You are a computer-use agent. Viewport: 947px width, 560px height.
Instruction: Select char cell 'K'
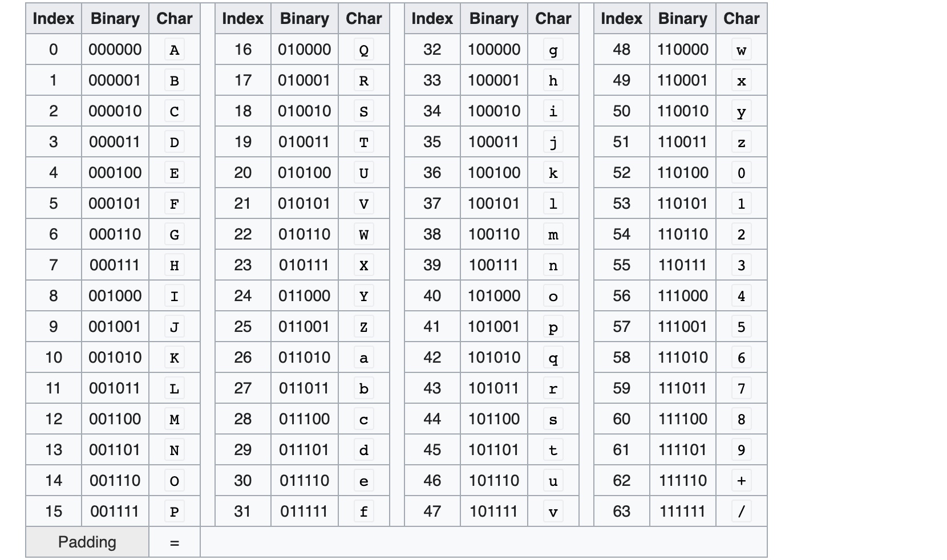[175, 358]
